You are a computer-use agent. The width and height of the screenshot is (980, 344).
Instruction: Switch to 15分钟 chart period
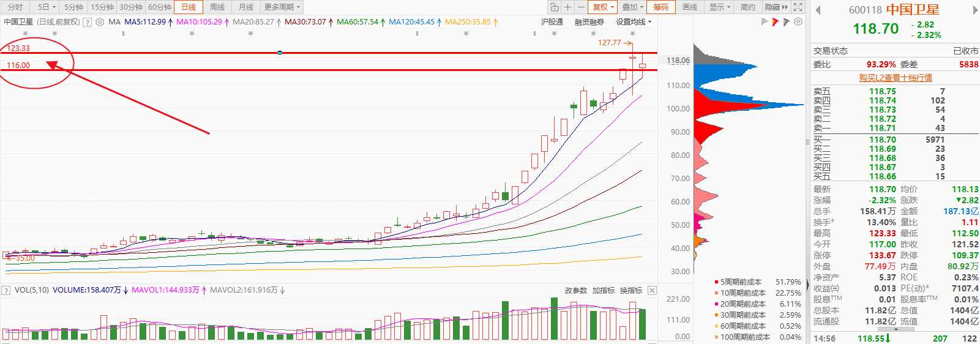[x=102, y=7]
